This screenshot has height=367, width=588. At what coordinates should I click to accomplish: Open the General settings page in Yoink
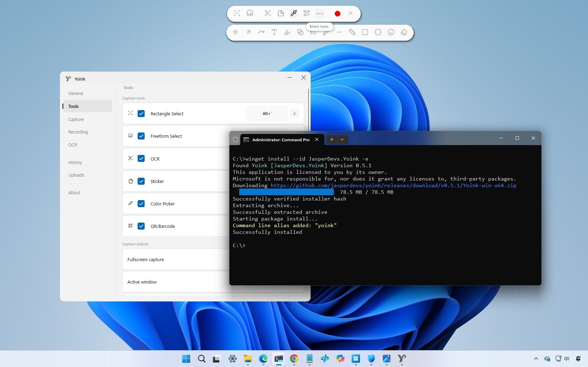(88, 93)
